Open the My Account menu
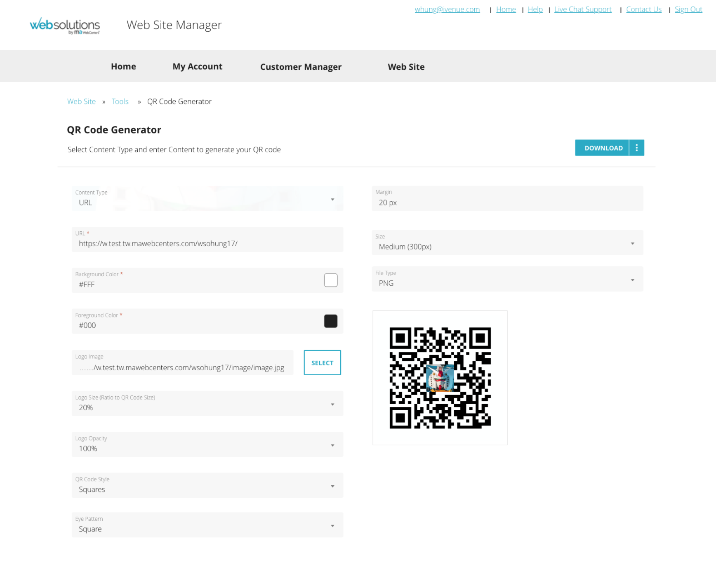The height and width of the screenshot is (588, 716). point(197,66)
